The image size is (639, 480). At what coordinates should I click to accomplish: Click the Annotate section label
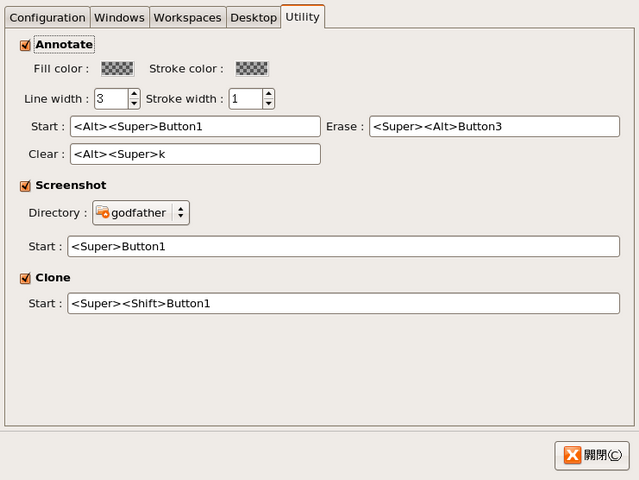pyautogui.click(x=64, y=44)
